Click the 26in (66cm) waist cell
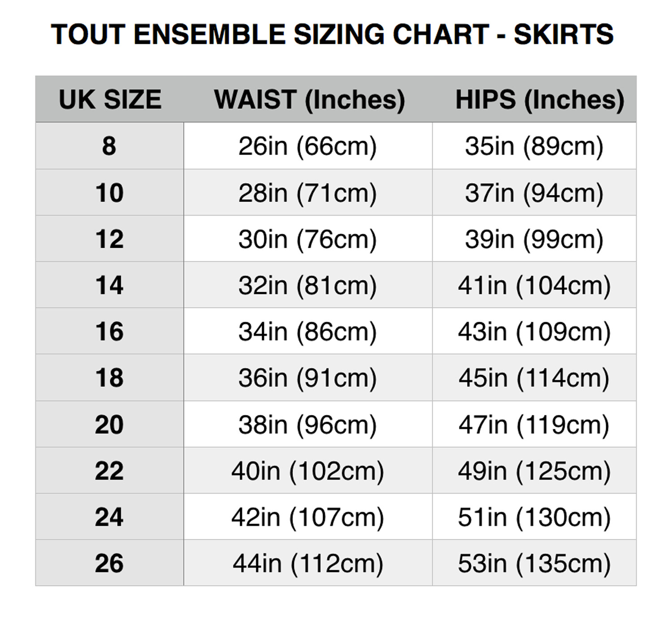Image resolution: width=672 pixels, height=625 pixels. pos(308,146)
